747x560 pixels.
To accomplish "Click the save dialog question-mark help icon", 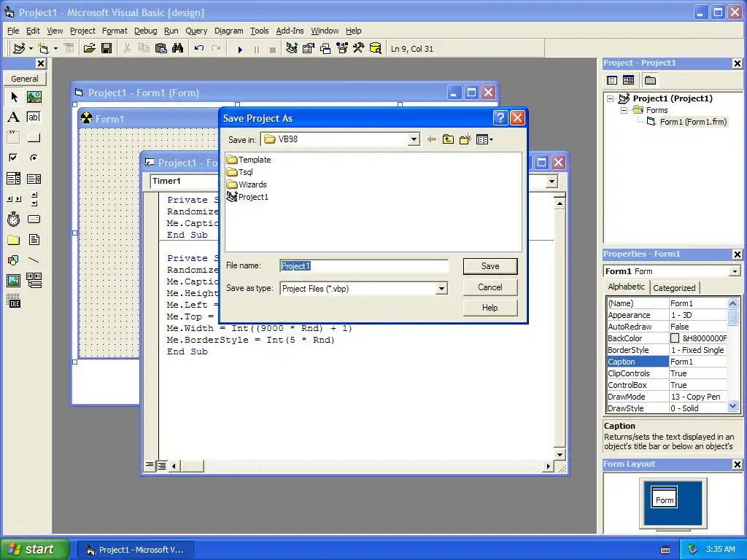I will (x=500, y=117).
